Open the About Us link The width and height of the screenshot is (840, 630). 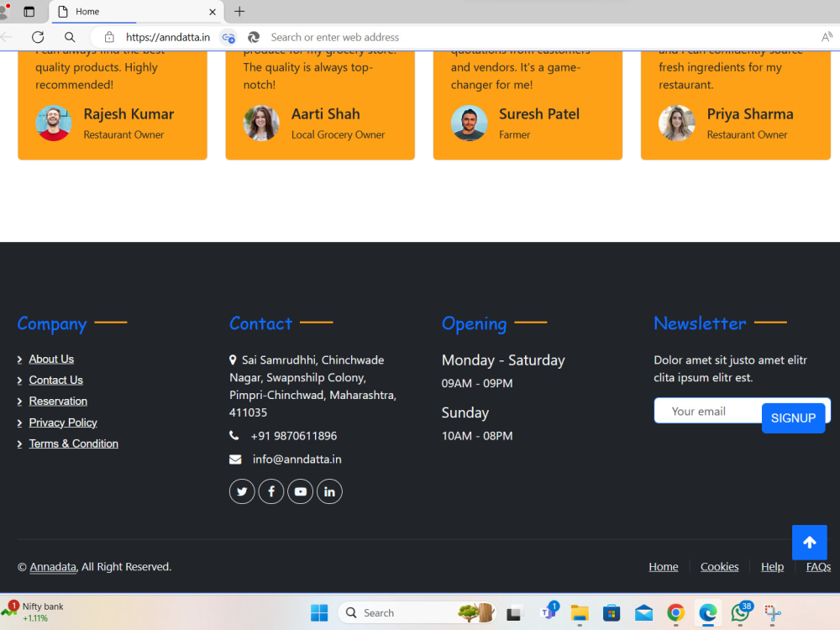(51, 359)
